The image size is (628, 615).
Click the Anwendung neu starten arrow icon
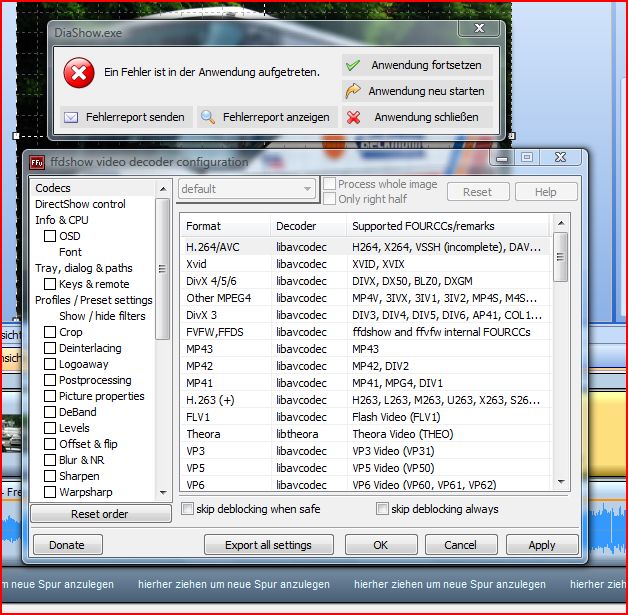click(x=352, y=91)
